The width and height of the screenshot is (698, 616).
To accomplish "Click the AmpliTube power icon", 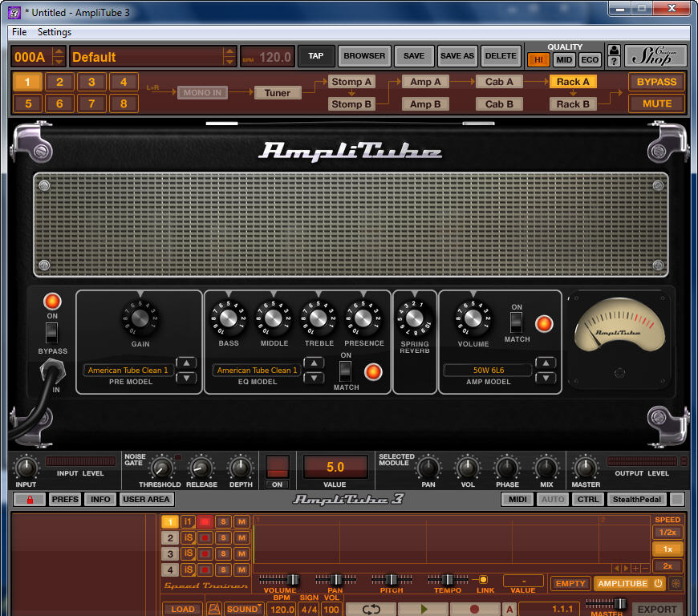I will pos(659,583).
